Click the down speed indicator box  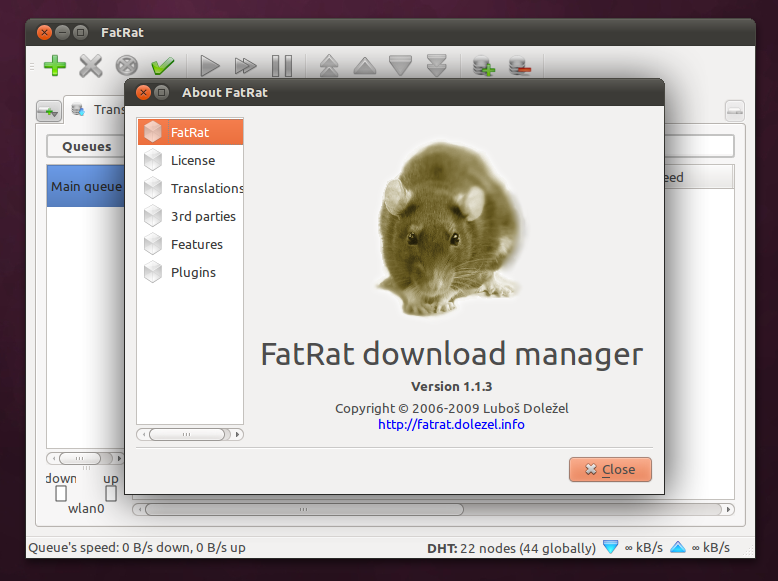61,494
